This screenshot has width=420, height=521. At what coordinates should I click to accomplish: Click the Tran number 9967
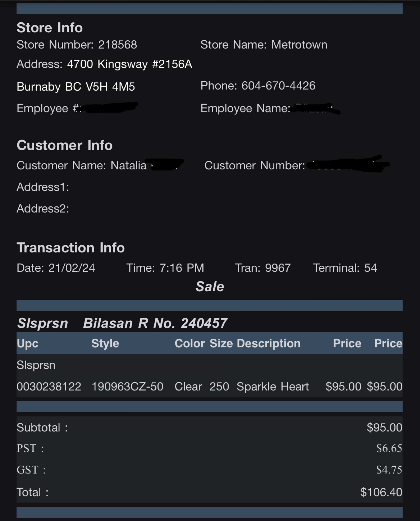coord(277,268)
